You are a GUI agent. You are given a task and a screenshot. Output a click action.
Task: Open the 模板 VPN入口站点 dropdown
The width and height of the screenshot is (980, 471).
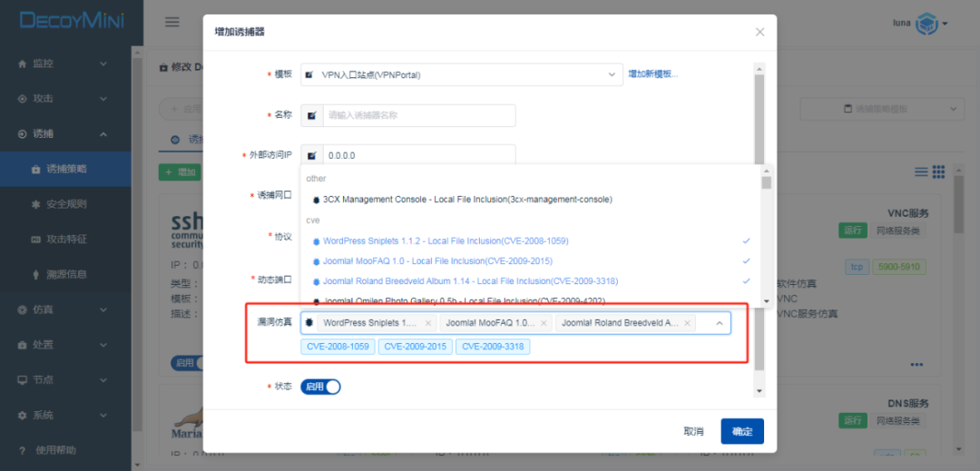click(462, 74)
